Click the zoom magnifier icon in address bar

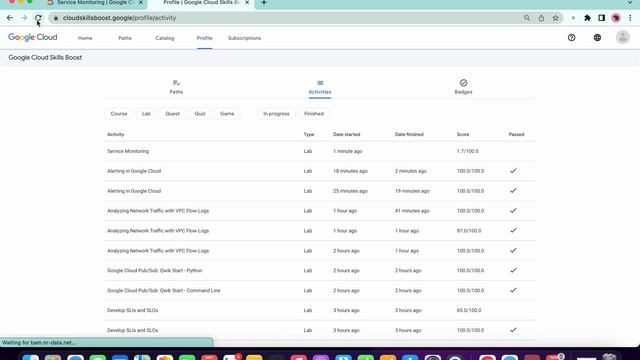(527, 18)
